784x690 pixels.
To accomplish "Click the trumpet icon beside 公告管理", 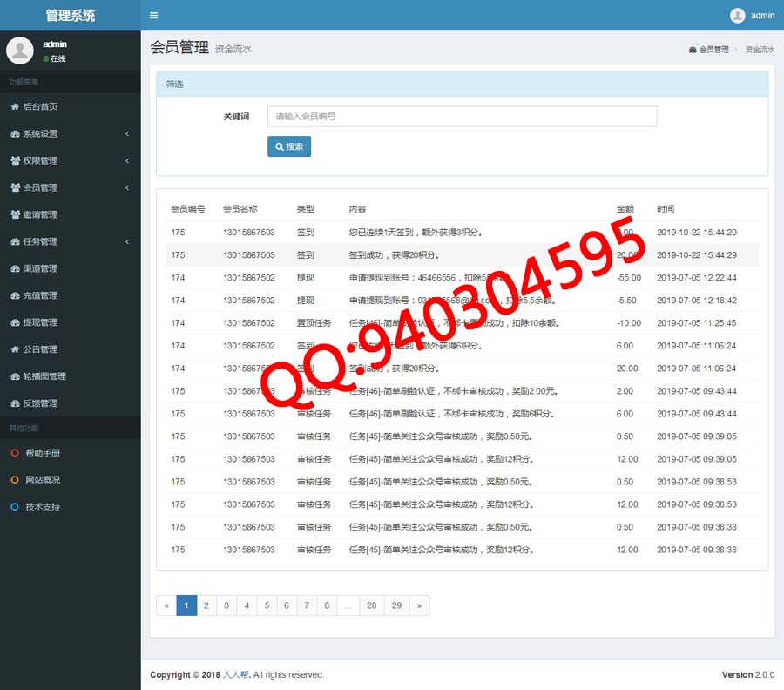I will coord(15,349).
